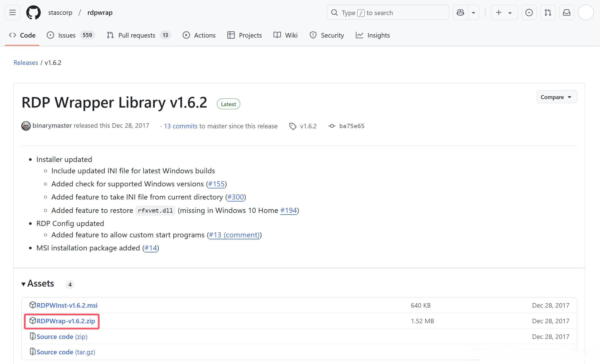The image size is (600, 364).
Task: Open the #13 (comment) link
Action: pyautogui.click(x=234, y=235)
